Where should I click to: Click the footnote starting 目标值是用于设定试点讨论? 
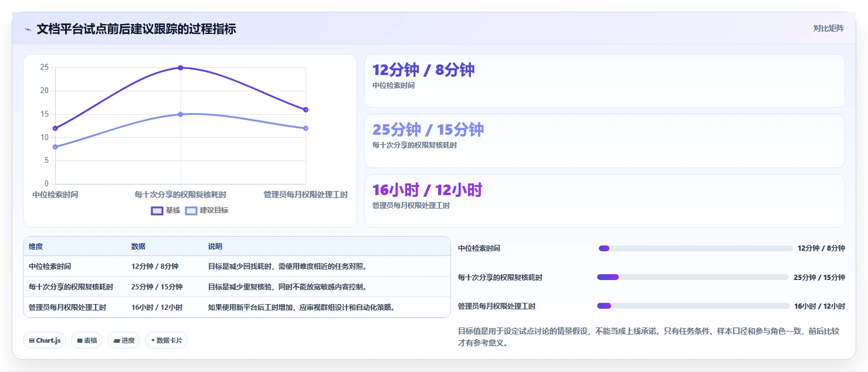pyautogui.click(x=649, y=337)
